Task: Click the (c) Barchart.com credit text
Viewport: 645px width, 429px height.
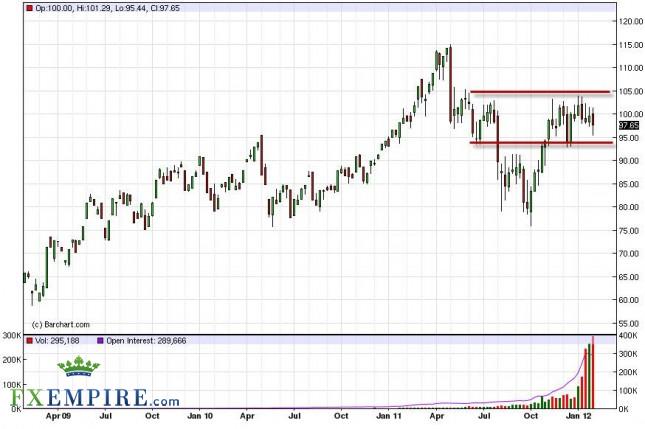Action: [60, 324]
